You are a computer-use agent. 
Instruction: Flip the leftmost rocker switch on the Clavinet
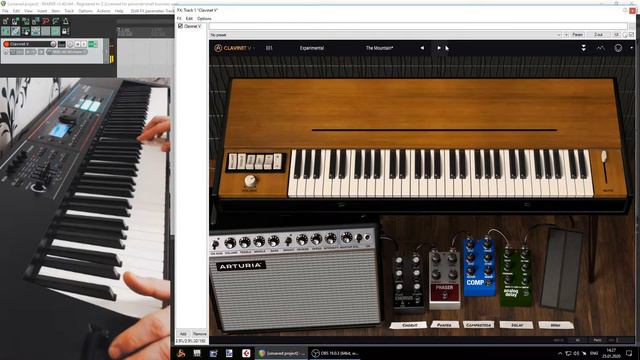click(232, 162)
